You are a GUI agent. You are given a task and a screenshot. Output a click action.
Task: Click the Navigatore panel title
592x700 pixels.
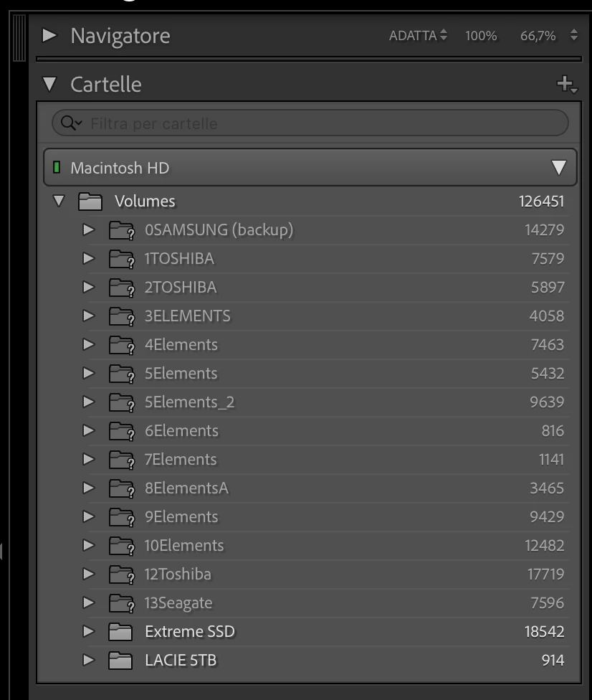(x=120, y=36)
